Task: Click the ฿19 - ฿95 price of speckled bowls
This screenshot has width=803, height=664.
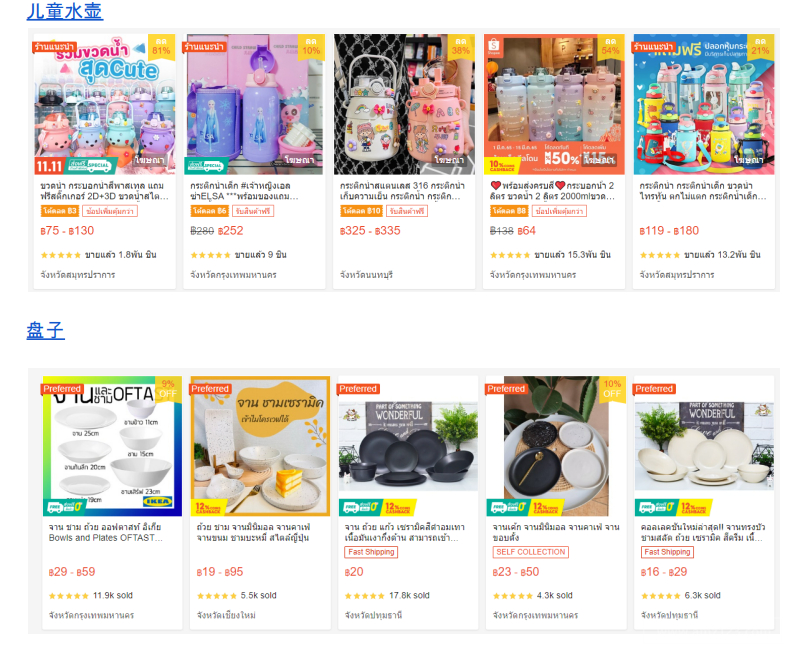Action: 220,572
